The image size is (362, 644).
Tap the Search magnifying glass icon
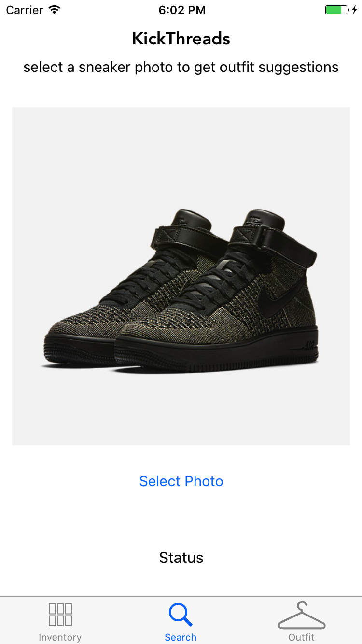181,615
